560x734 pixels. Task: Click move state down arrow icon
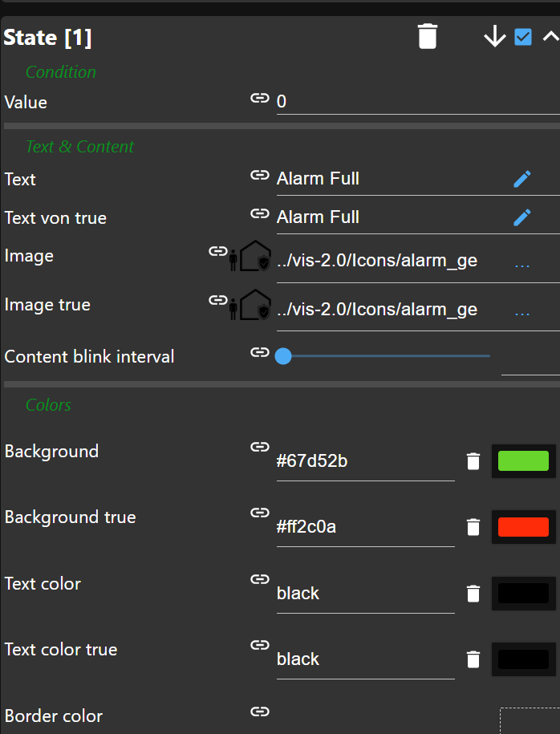pyautogui.click(x=494, y=37)
